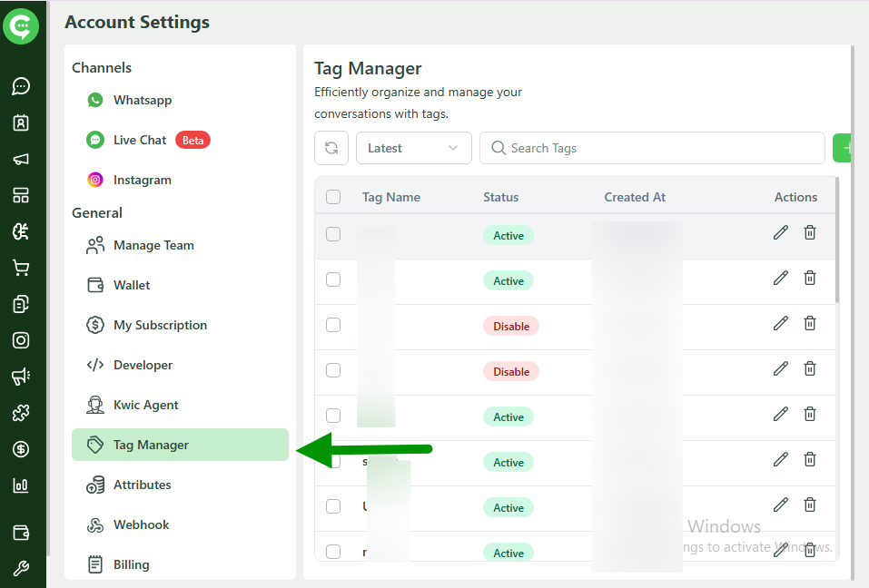The width and height of the screenshot is (869, 588).
Task: Tick the checkbox beside the last tag row
Action: [333, 551]
